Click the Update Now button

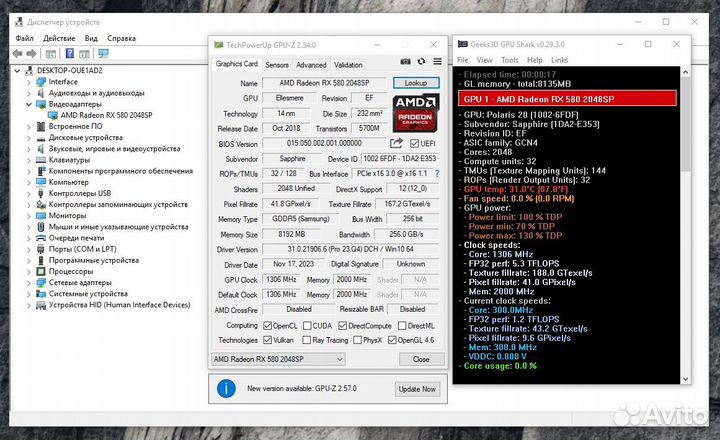(x=417, y=389)
